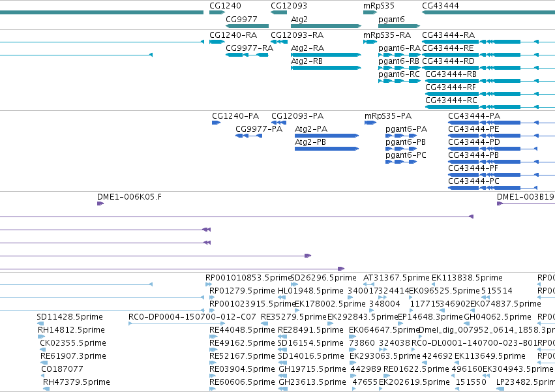Open protein mRpS35-PA
555x392 pixels.
pos(388,116)
